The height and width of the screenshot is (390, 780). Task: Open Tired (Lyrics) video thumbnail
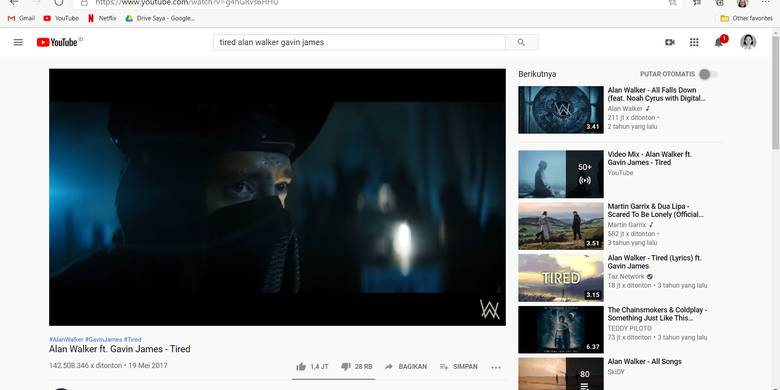click(x=561, y=278)
